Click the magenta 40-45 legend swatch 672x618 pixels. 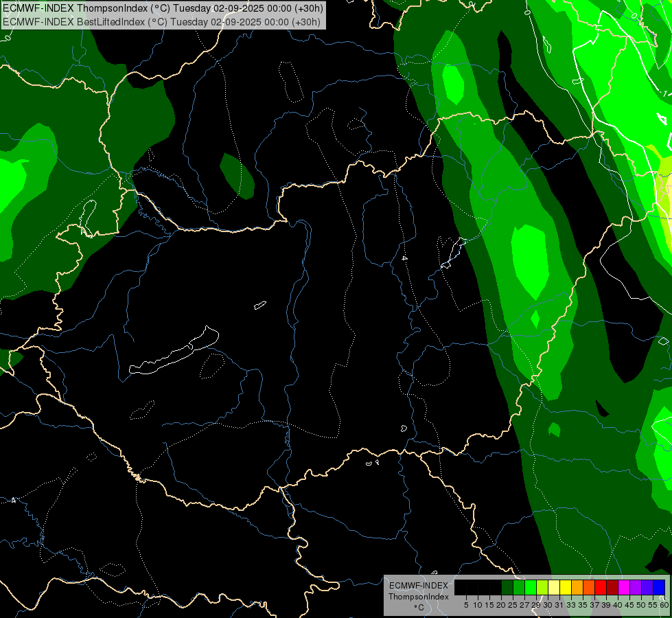624,588
